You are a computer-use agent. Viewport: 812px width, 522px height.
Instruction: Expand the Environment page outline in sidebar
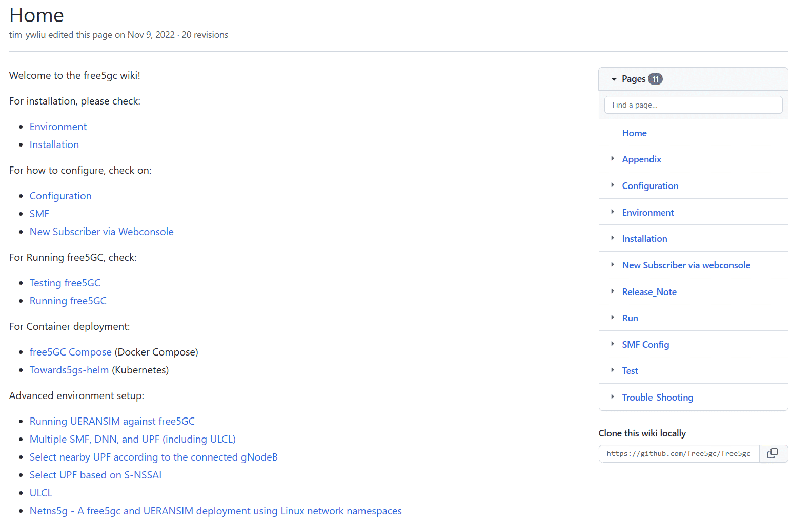point(612,212)
